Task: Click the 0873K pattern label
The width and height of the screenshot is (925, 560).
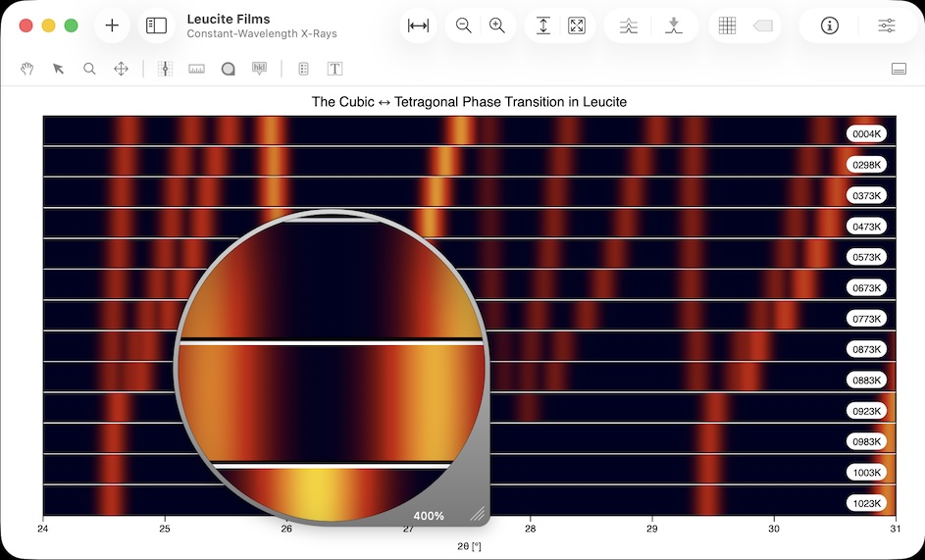Action: tap(866, 349)
